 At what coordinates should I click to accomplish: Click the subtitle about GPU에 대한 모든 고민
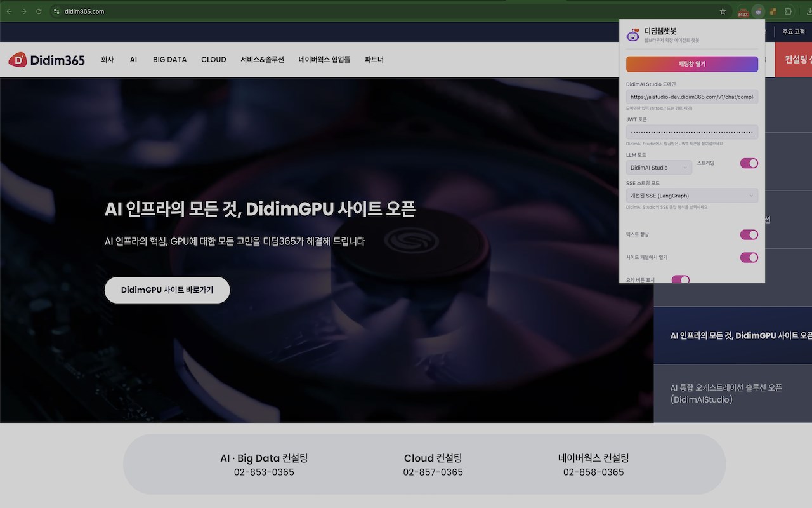coord(235,241)
